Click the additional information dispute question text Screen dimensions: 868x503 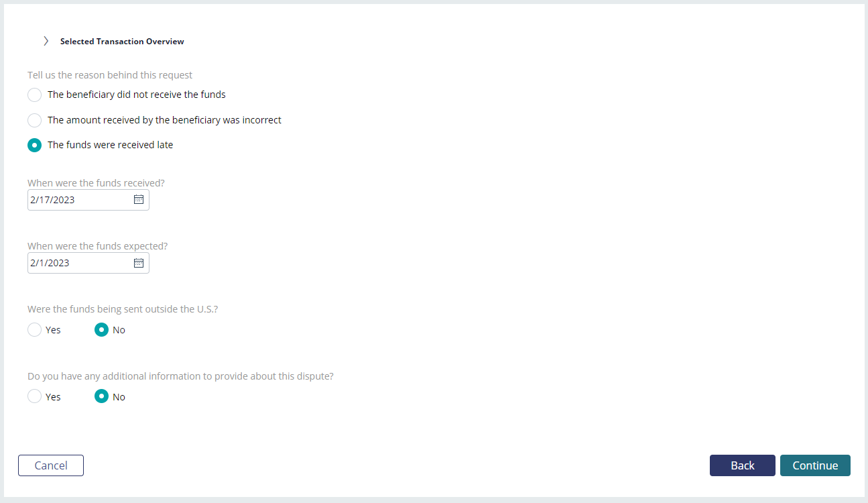180,376
